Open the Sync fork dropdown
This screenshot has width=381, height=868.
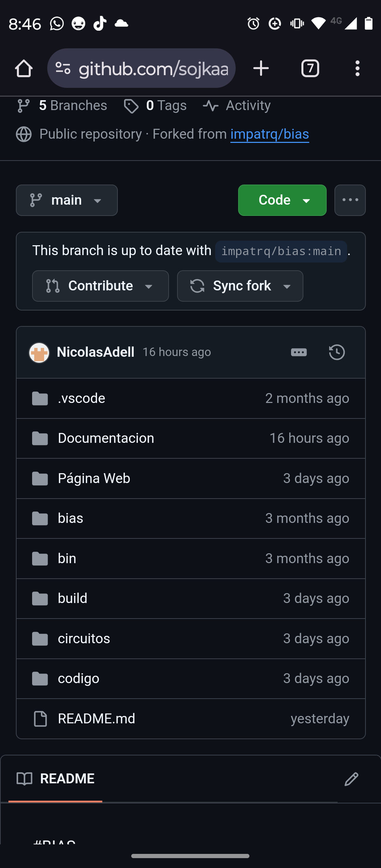tap(240, 286)
